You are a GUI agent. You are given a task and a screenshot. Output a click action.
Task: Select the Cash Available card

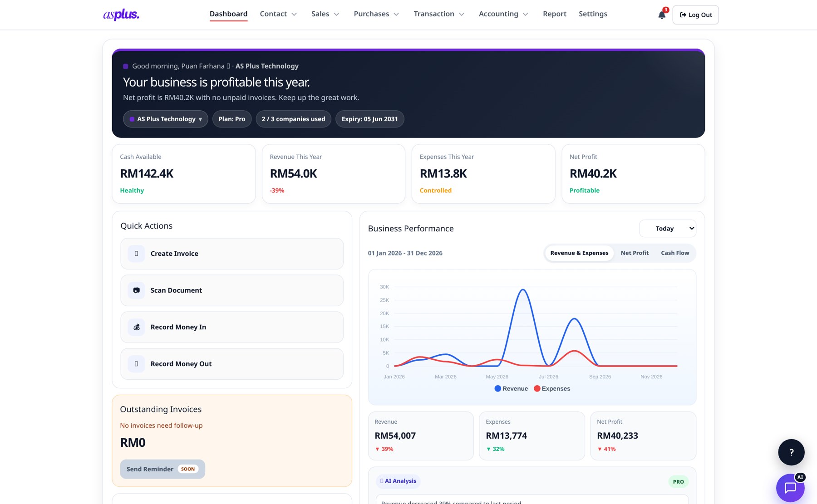(184, 174)
